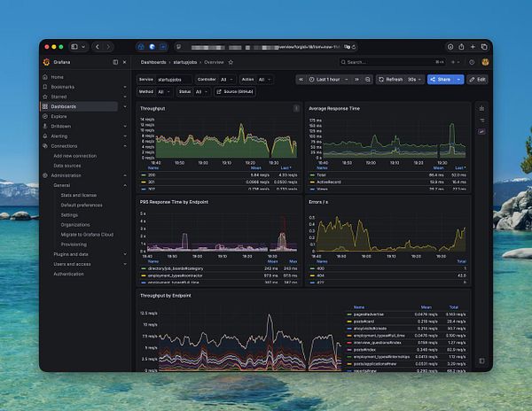This screenshot has width=532, height=411.
Task: Click startupjobs in the breadcrumb
Action: (x=185, y=62)
